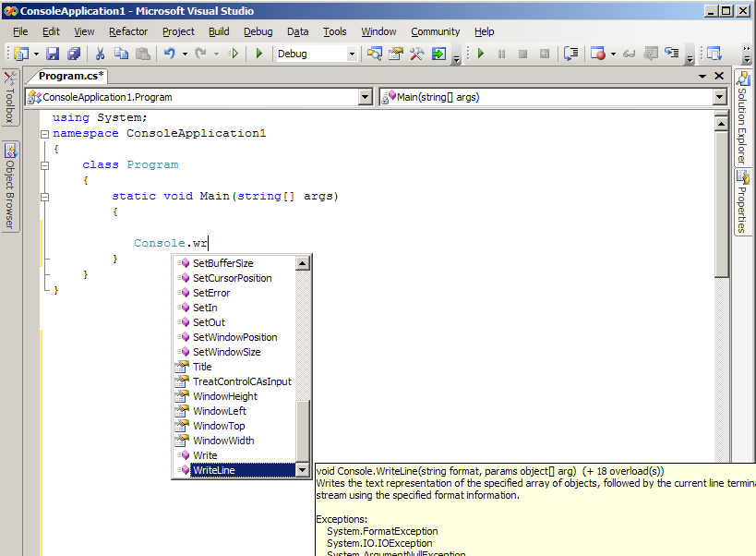Click the editor vertical scrollbar up arrow
756x556 pixels.
click(721, 124)
